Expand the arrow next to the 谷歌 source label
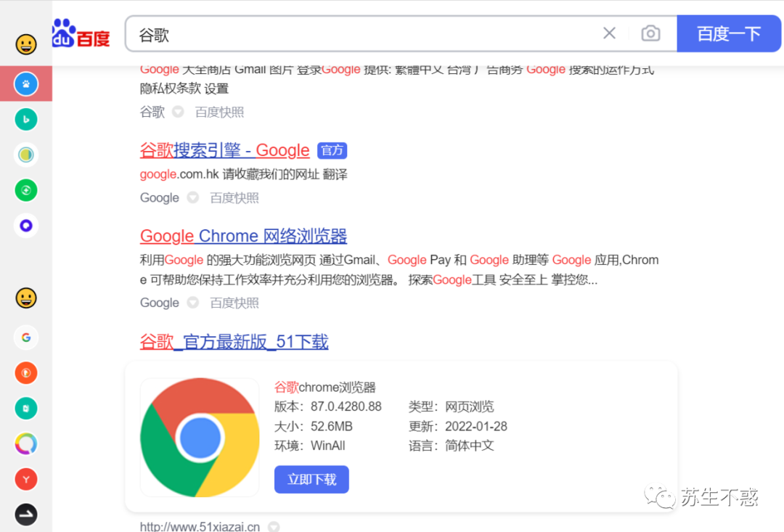 point(178,112)
